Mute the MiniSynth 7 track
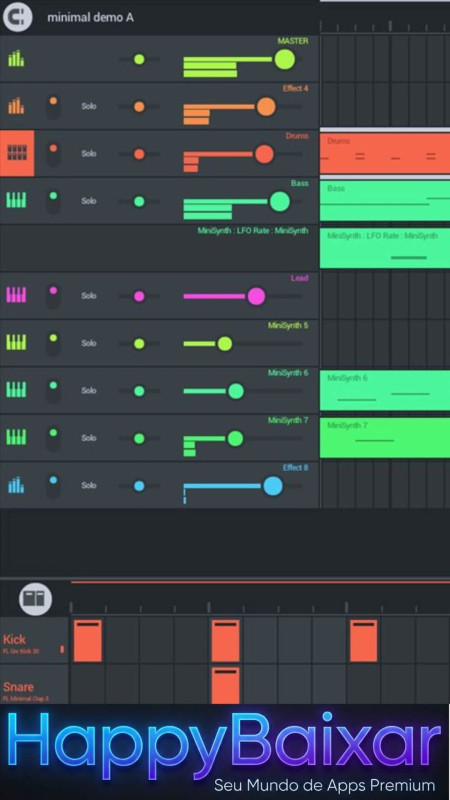Screen dimensions: 450x800 pyautogui.click(x=53, y=438)
